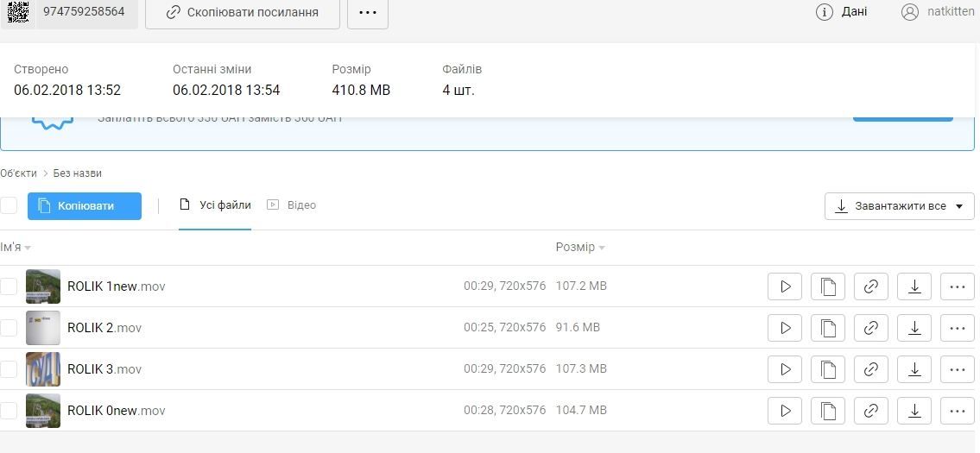Viewport: 980px width, 453px height.
Task: Play the ROLIK 3.mov video
Action: [784, 369]
